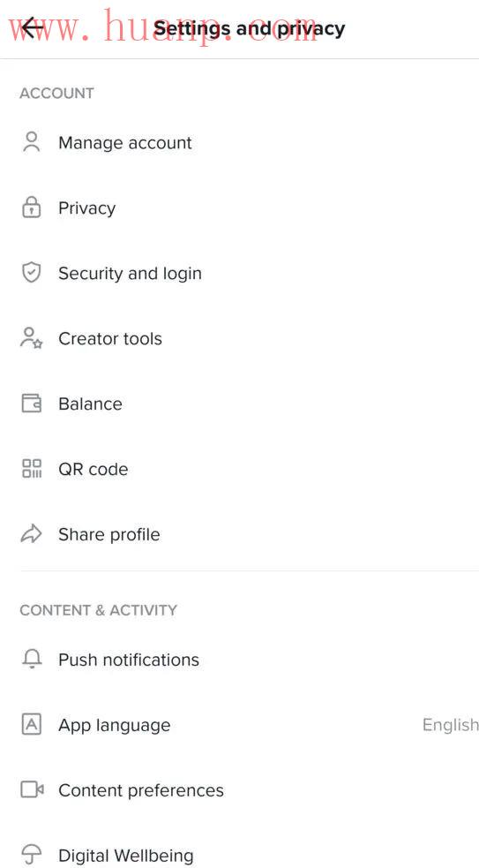
Task: Select Creator tools entry
Action: pyautogui.click(x=240, y=338)
